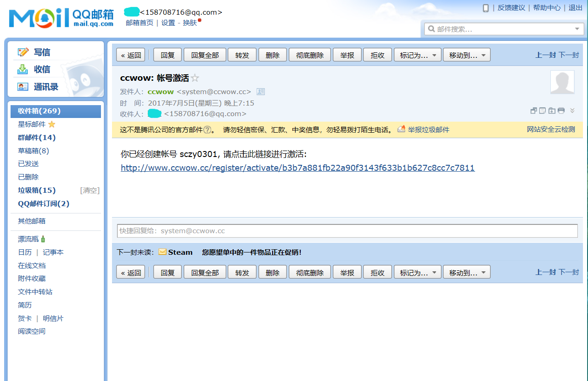Open the 收信 (check mail) inbox icon
This screenshot has width=588, height=381.
click(x=23, y=69)
